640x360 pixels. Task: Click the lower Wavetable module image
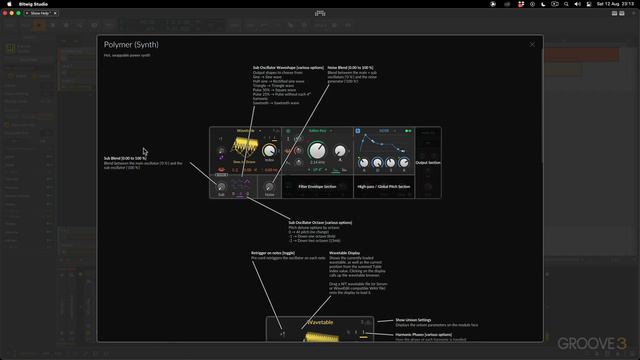click(x=320, y=329)
